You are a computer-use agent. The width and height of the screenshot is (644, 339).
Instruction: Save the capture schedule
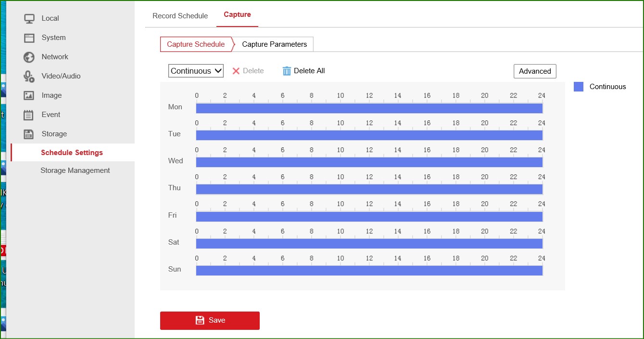[210, 320]
